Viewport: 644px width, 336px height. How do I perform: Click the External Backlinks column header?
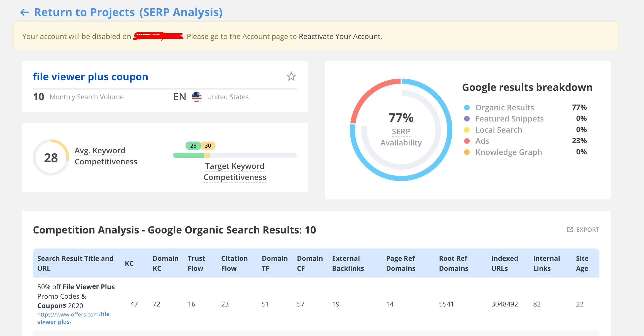348,263
